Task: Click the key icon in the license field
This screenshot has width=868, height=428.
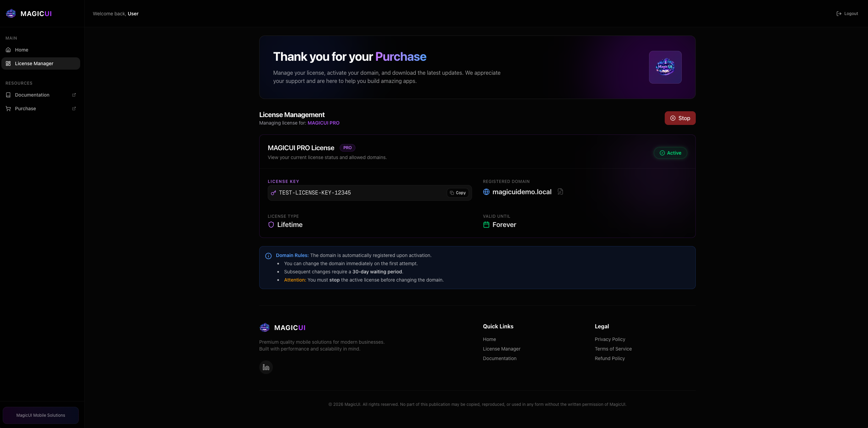Action: point(273,193)
